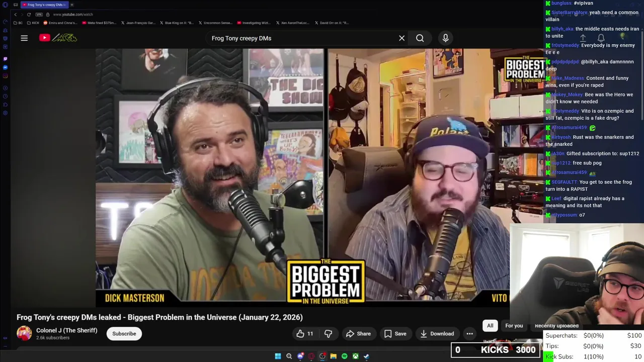Go to YouTube home via logo
Screen dimensions: 644x362
(x=58, y=38)
